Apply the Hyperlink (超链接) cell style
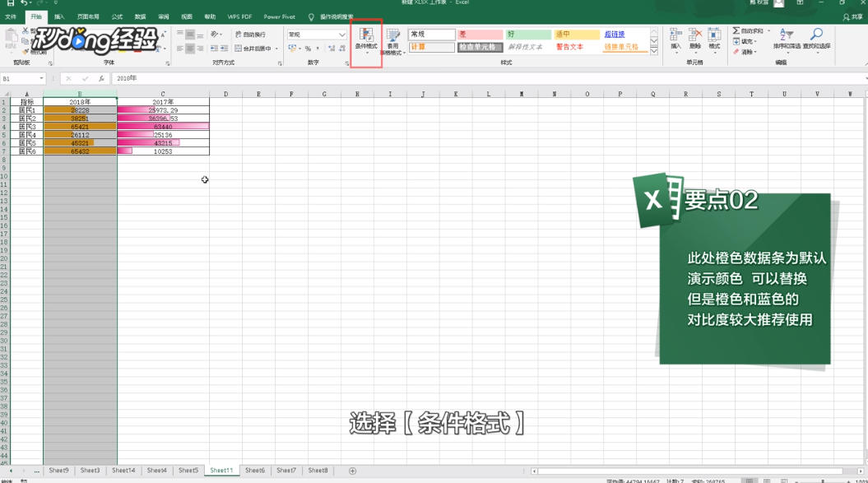The height and width of the screenshot is (483, 868). 625,35
